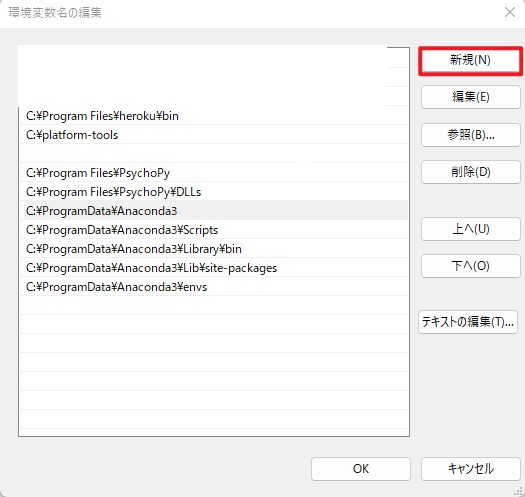Select the PsychoPy\DLLs path entry
Image resolution: width=525 pixels, height=497 pixels.
pos(214,192)
